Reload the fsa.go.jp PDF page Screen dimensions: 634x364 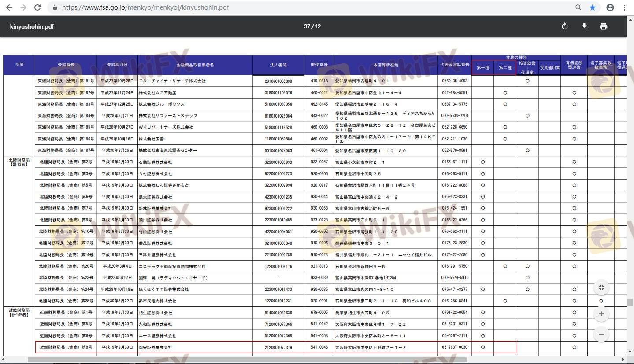tap(37, 7)
